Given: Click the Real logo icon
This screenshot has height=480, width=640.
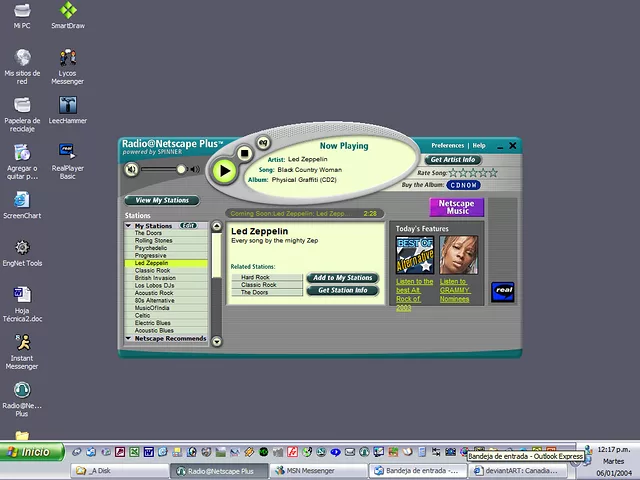Looking at the screenshot, I should 504,290.
